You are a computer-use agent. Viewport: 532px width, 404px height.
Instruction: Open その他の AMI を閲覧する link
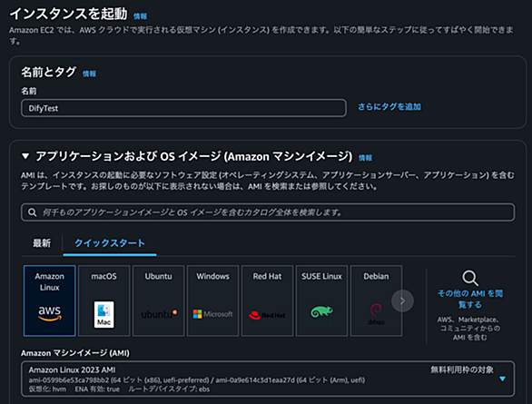tap(470, 299)
